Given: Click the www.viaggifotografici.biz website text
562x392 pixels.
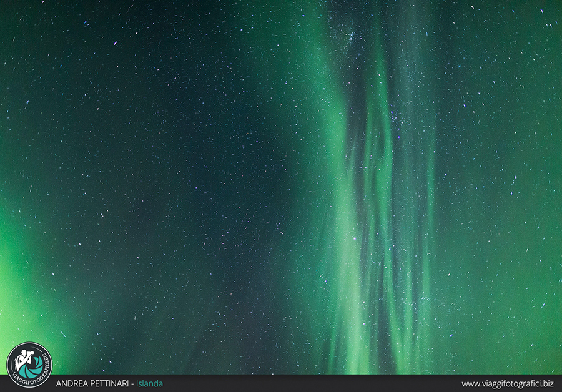Looking at the screenshot, I should click(x=508, y=383).
